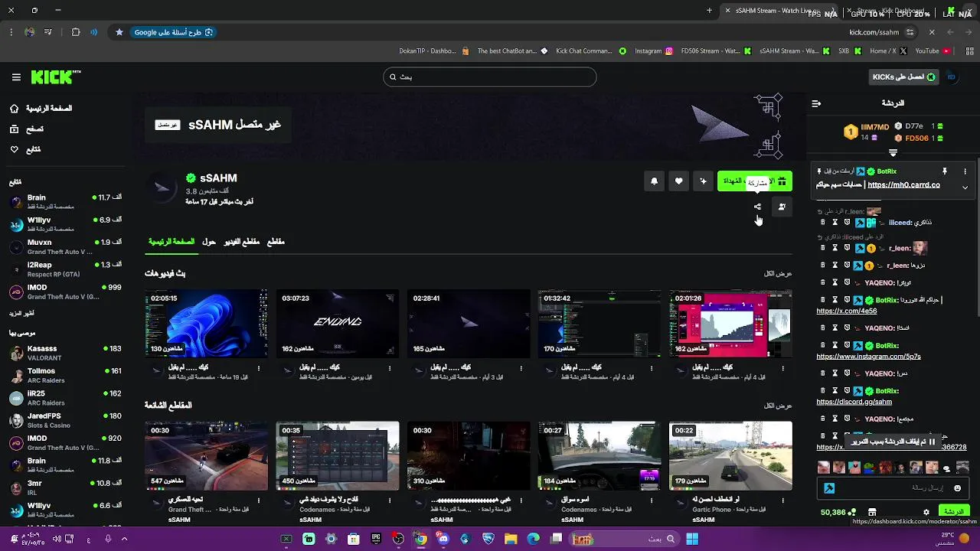
Task: Open the discord.gg/sahm link in chat
Action: [x=854, y=402]
